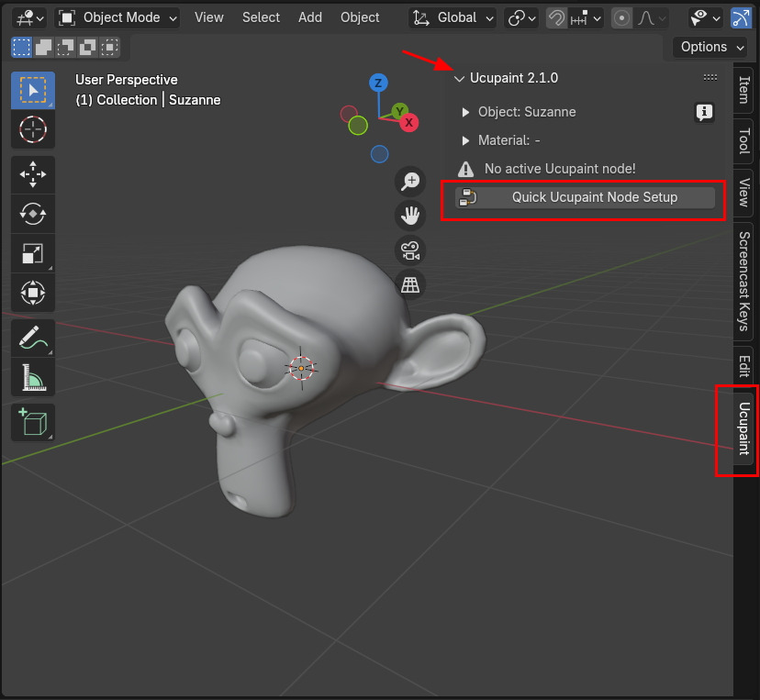Open the View menu
This screenshot has height=700, width=760.
209,18
